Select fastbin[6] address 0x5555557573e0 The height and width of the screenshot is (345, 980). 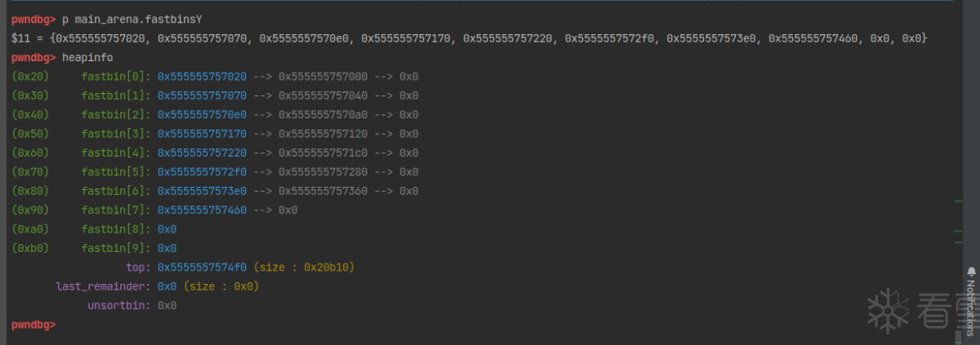pos(202,191)
